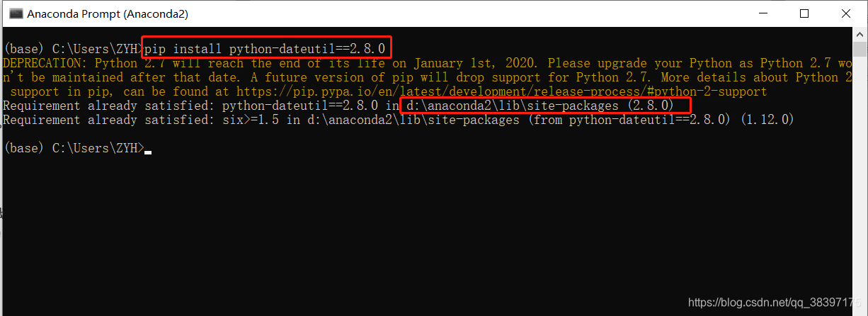This screenshot has height=316, width=868.
Task: Click the scrollbar up arrow
Action: click(860, 35)
